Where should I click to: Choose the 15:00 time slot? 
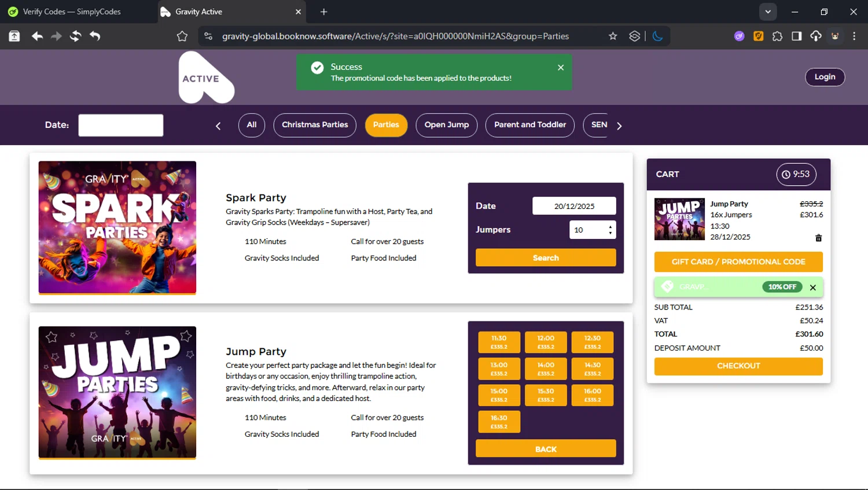point(499,395)
